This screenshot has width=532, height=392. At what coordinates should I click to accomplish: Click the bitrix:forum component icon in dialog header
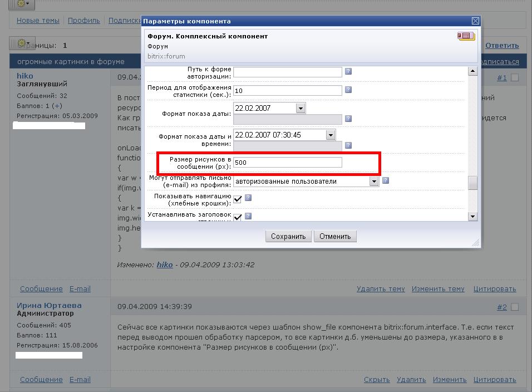pyautogui.click(x=466, y=37)
